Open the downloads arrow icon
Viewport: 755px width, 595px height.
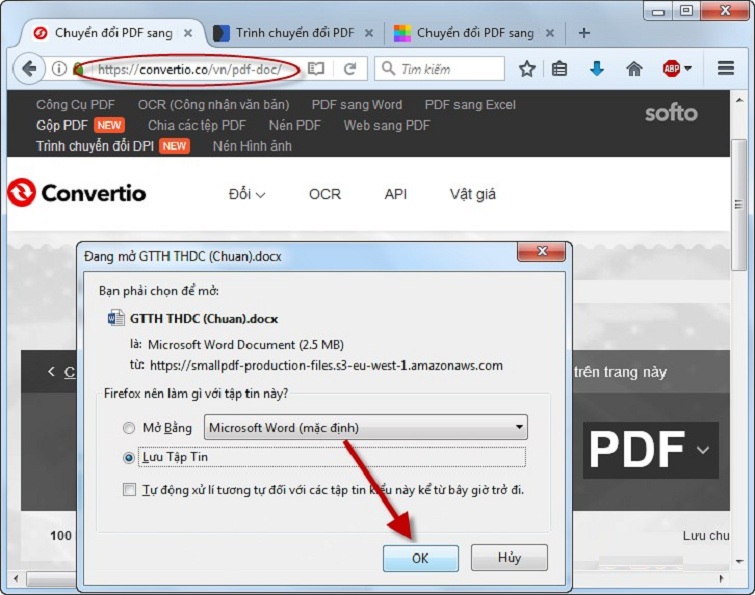pyautogui.click(x=596, y=69)
